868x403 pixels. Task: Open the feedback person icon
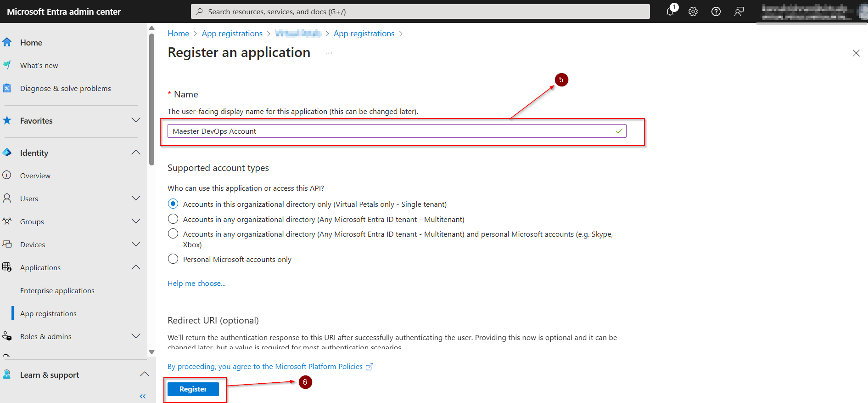(739, 11)
